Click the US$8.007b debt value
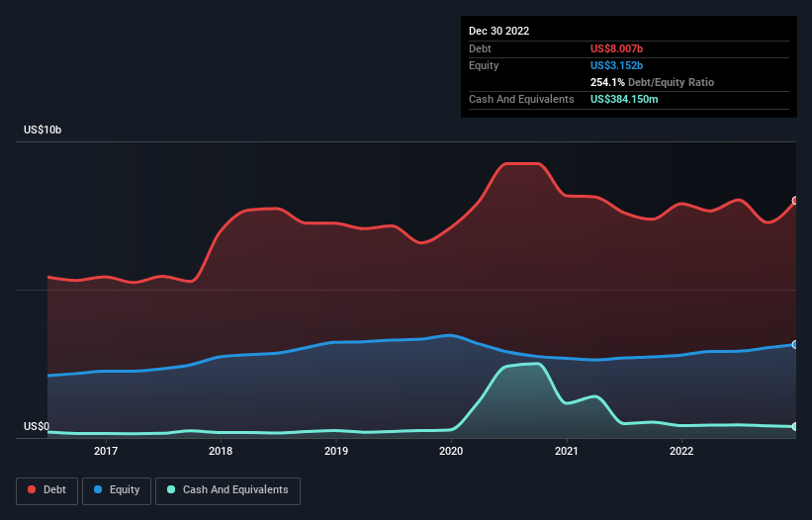Image resolution: width=812 pixels, height=520 pixels. click(617, 48)
